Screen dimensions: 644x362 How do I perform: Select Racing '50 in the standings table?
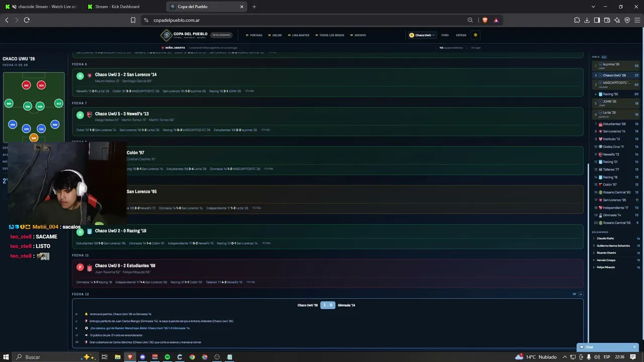(x=616, y=94)
